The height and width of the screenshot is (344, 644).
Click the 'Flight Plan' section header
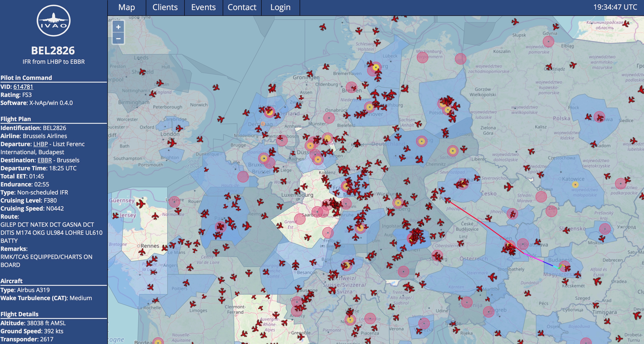(15, 119)
